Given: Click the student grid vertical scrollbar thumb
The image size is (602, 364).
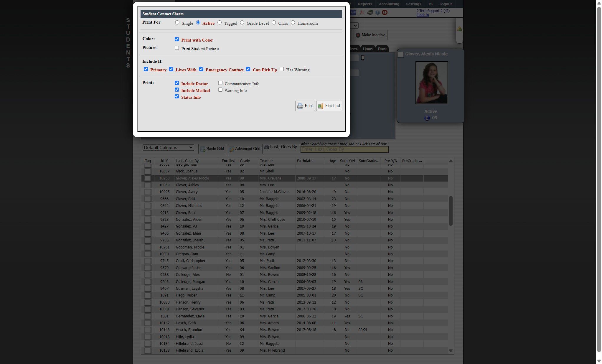Looking at the screenshot, I should [x=451, y=211].
